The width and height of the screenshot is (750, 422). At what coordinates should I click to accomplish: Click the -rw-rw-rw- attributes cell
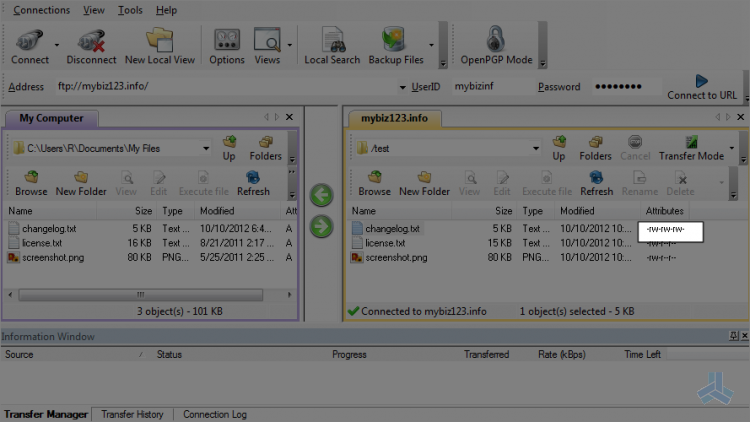[x=670, y=232]
